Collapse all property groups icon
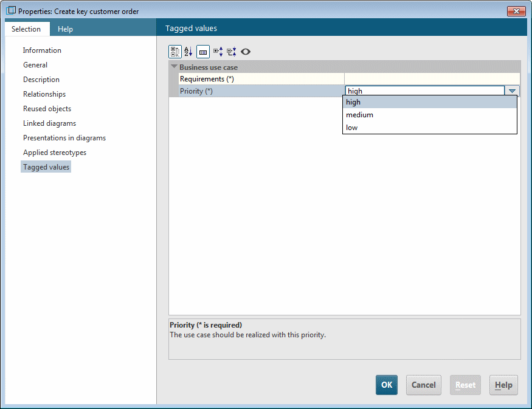532x409 pixels. tap(232, 52)
